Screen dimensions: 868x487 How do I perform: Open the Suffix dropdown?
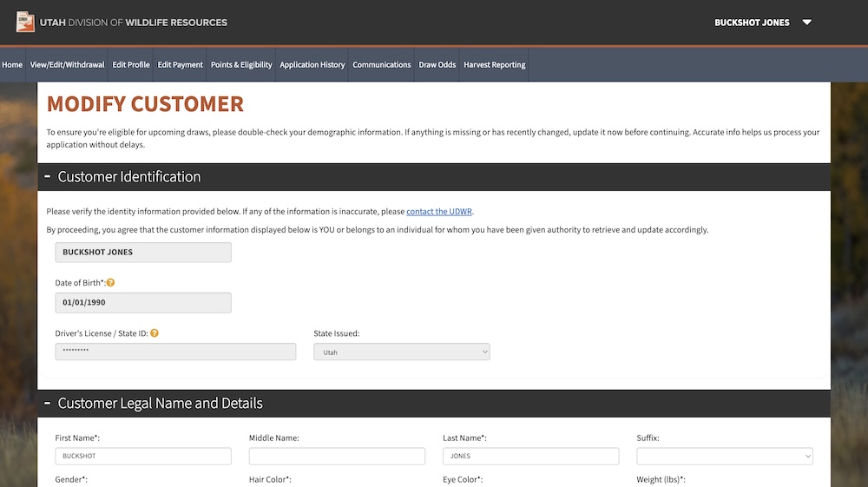tap(724, 456)
